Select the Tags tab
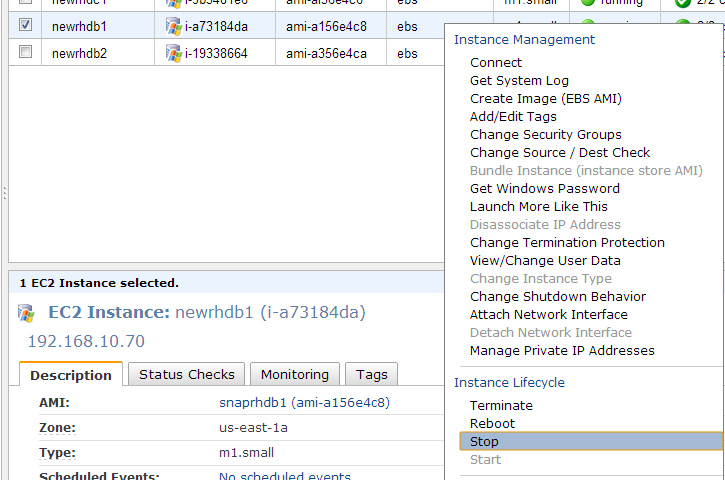 pos(371,374)
